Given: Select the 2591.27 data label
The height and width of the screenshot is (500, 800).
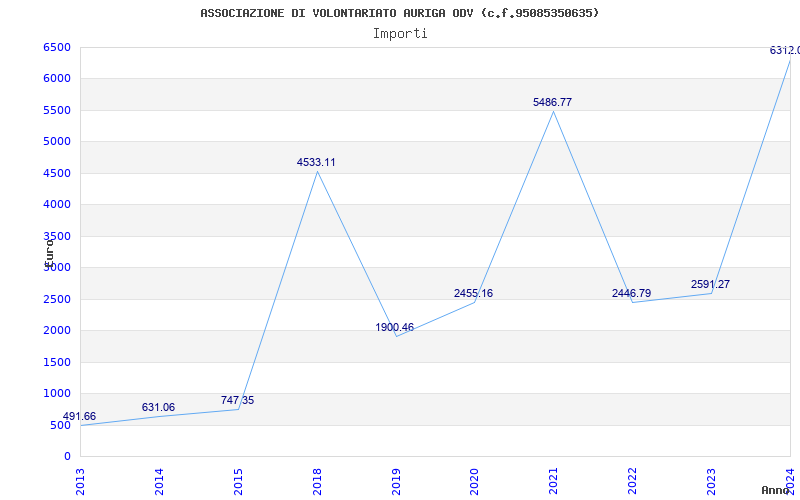Looking at the screenshot, I should (x=710, y=285).
